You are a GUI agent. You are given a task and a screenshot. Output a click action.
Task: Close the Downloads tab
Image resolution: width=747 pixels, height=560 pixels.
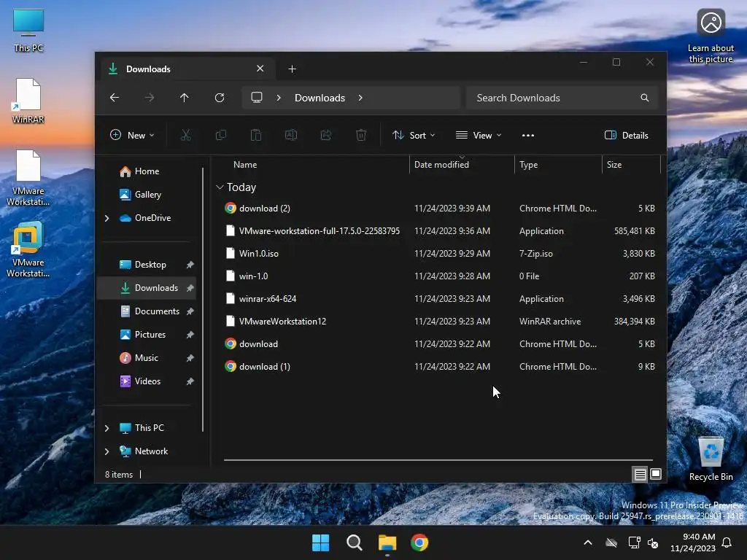pyautogui.click(x=260, y=69)
